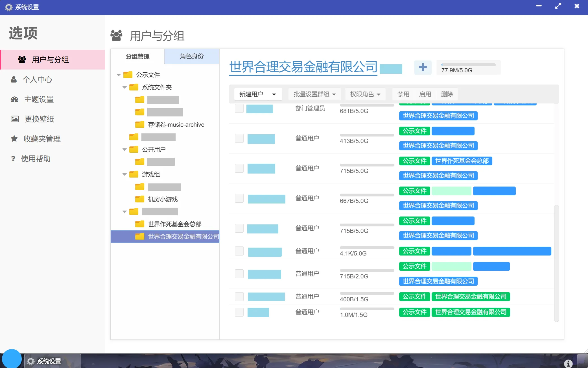Screen dimensions: 588x368
Task: Click the 收藏夹管理 star icon
Action: point(14,138)
